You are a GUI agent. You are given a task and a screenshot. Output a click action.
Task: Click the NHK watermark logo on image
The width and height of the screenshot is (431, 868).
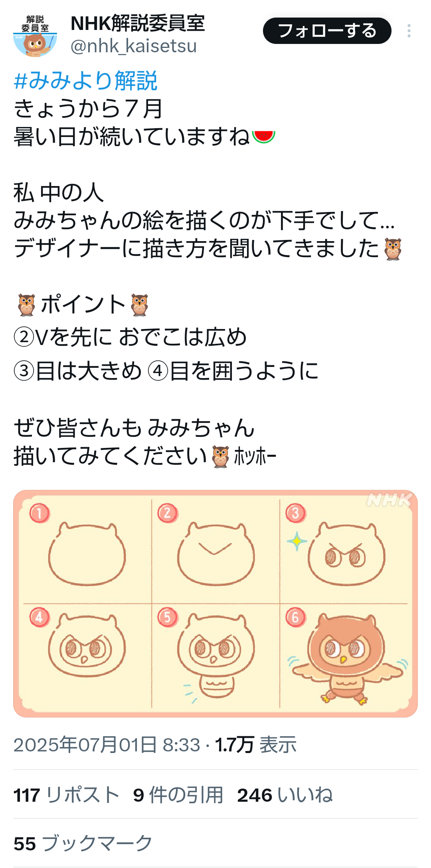tap(389, 499)
